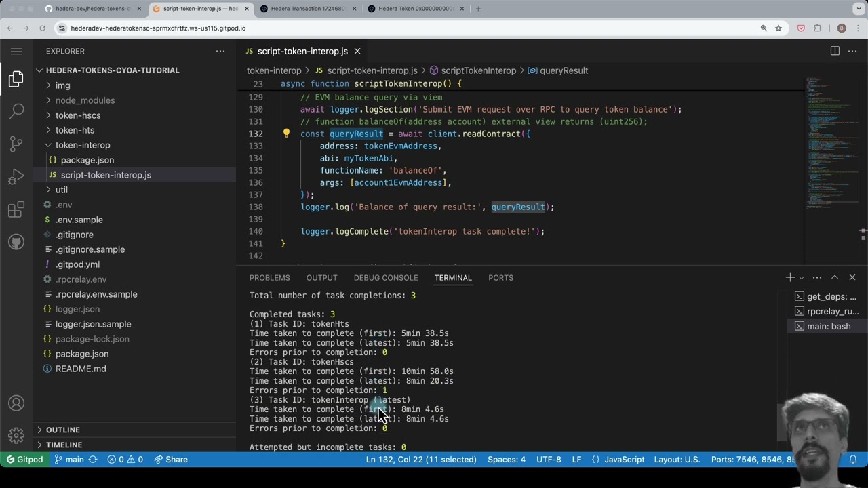This screenshot has height=488, width=868.
Task: Change indentation via Spaces: 4
Action: [x=507, y=460]
